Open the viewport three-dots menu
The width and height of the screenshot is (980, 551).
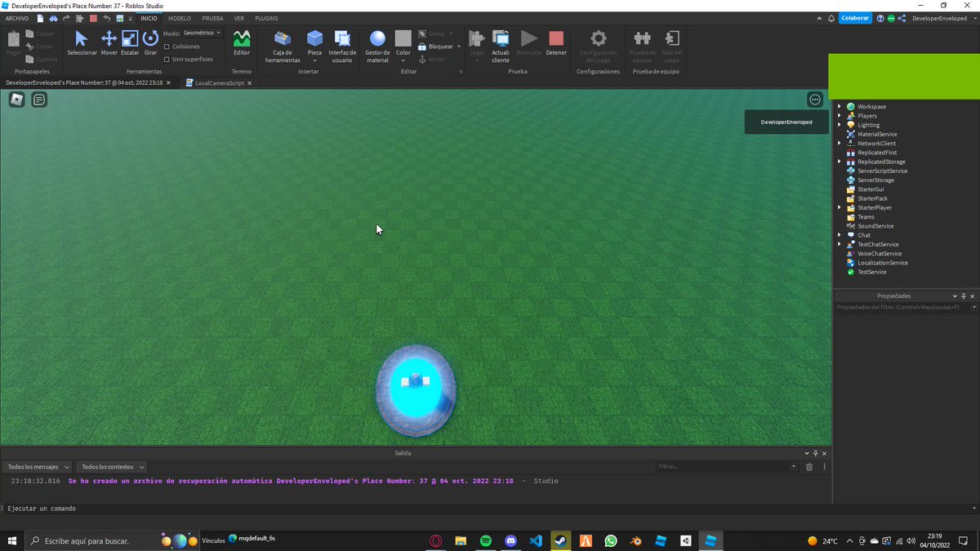pyautogui.click(x=815, y=100)
